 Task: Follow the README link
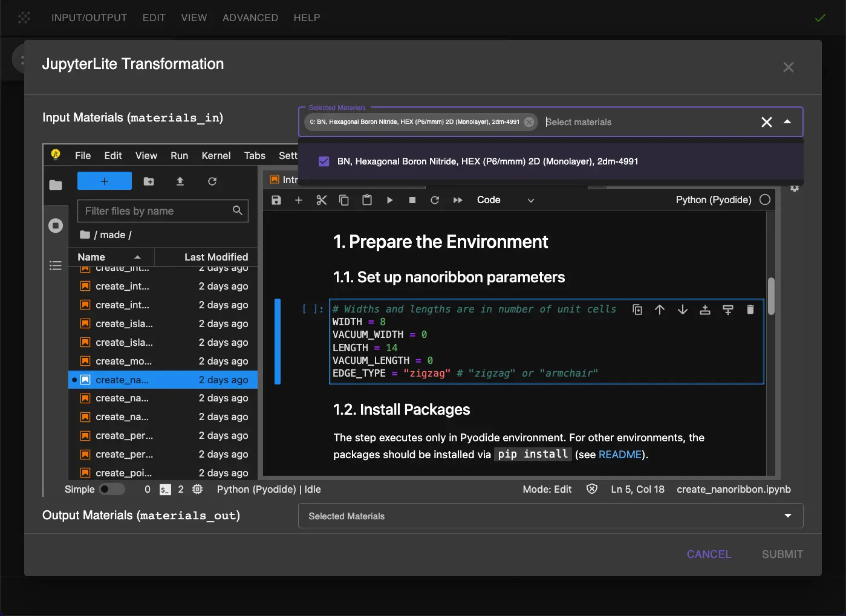coord(620,455)
